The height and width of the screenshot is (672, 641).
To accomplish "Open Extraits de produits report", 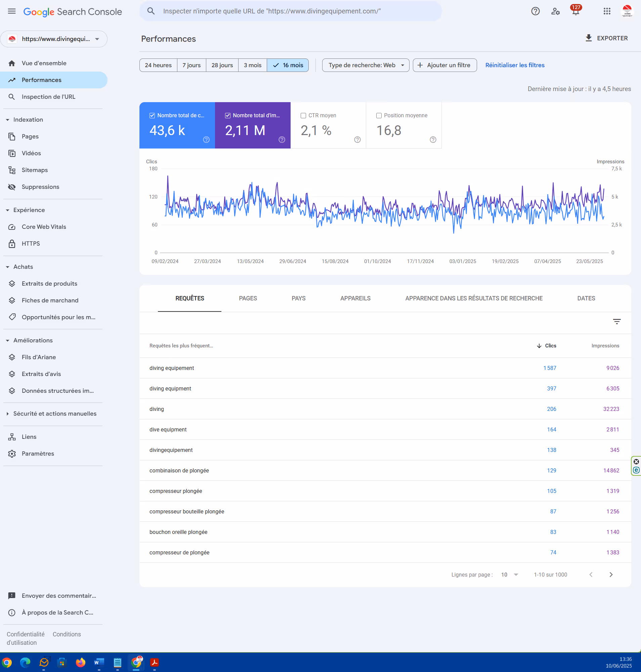I will (x=54, y=283).
